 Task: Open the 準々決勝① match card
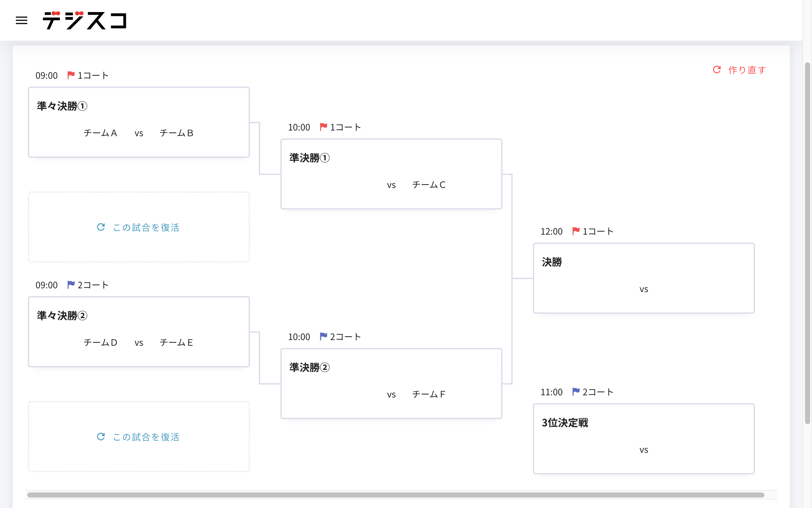(139, 122)
